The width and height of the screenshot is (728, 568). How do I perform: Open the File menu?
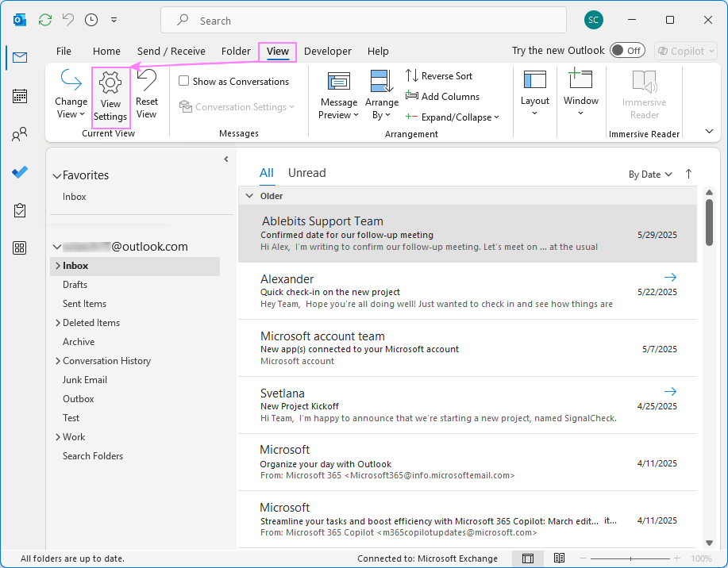(x=64, y=51)
